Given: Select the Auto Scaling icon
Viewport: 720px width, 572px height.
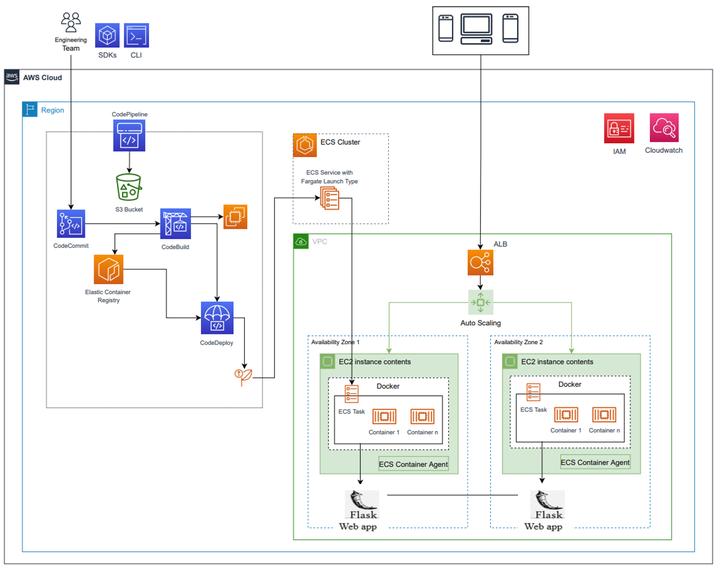Looking at the screenshot, I should point(480,303).
